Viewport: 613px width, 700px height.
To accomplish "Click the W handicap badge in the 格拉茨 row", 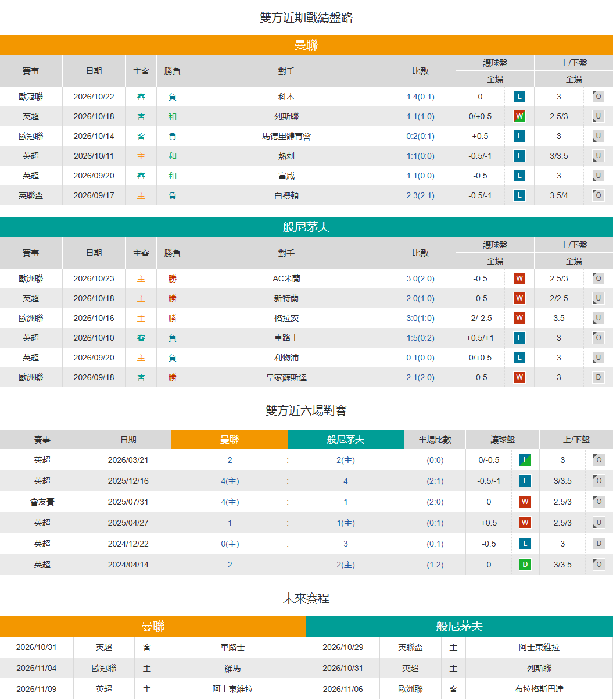I will point(519,318).
